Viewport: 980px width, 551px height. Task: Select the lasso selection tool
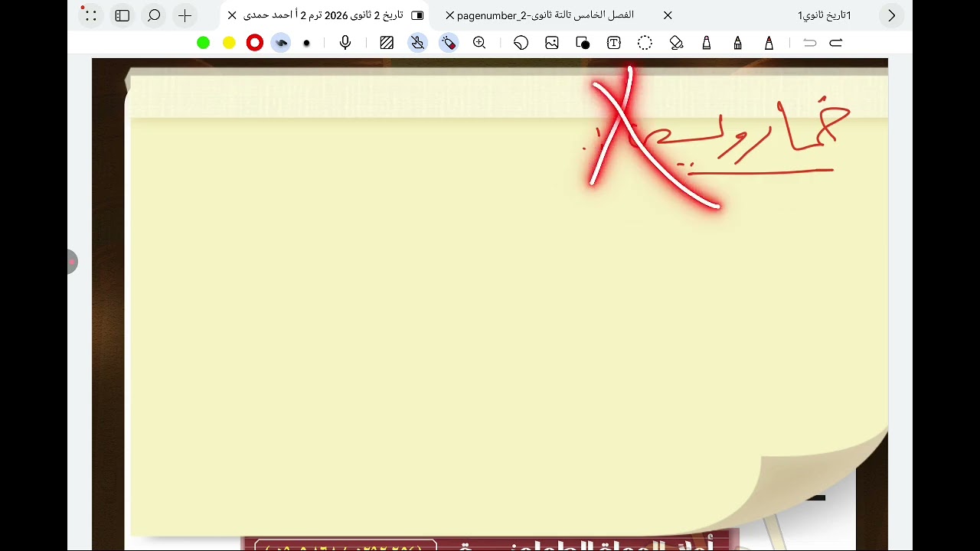click(645, 43)
